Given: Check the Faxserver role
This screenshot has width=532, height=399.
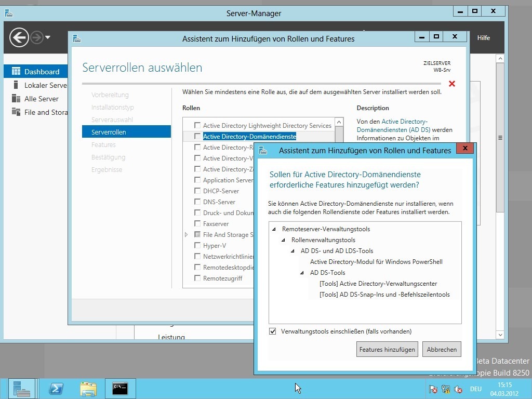Looking at the screenshot, I should point(197,223).
